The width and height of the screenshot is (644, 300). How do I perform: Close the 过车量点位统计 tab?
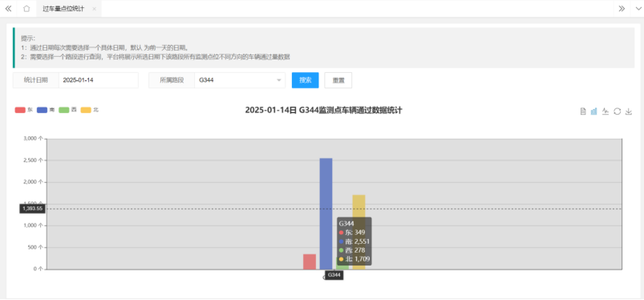[x=94, y=9]
